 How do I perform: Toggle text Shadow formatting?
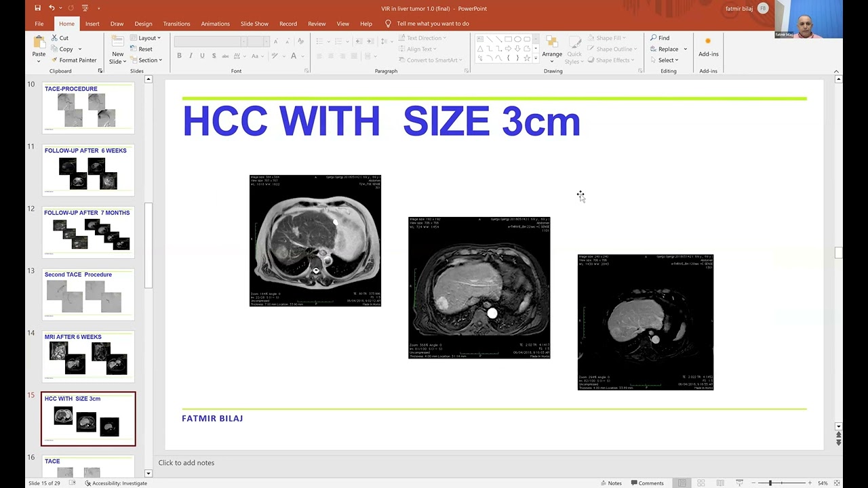click(x=214, y=56)
